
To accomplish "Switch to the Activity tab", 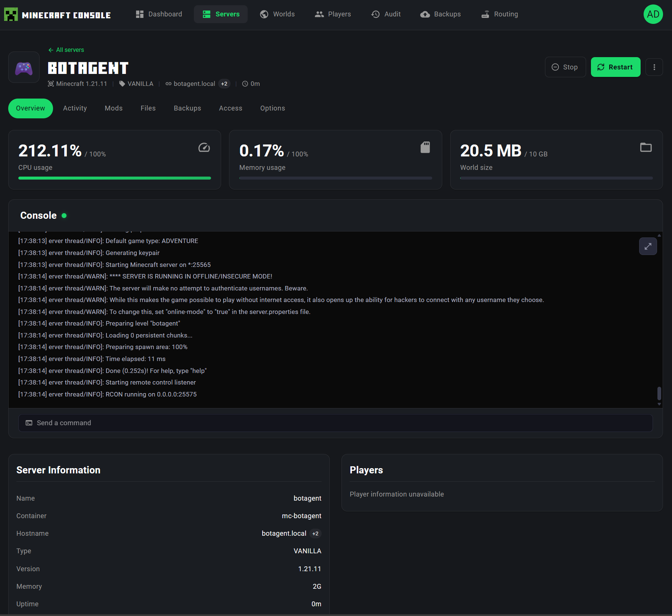I will tap(75, 108).
